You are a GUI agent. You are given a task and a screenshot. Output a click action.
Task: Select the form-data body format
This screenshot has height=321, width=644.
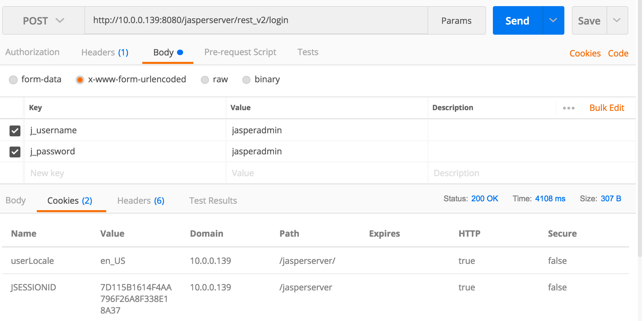[13, 80]
